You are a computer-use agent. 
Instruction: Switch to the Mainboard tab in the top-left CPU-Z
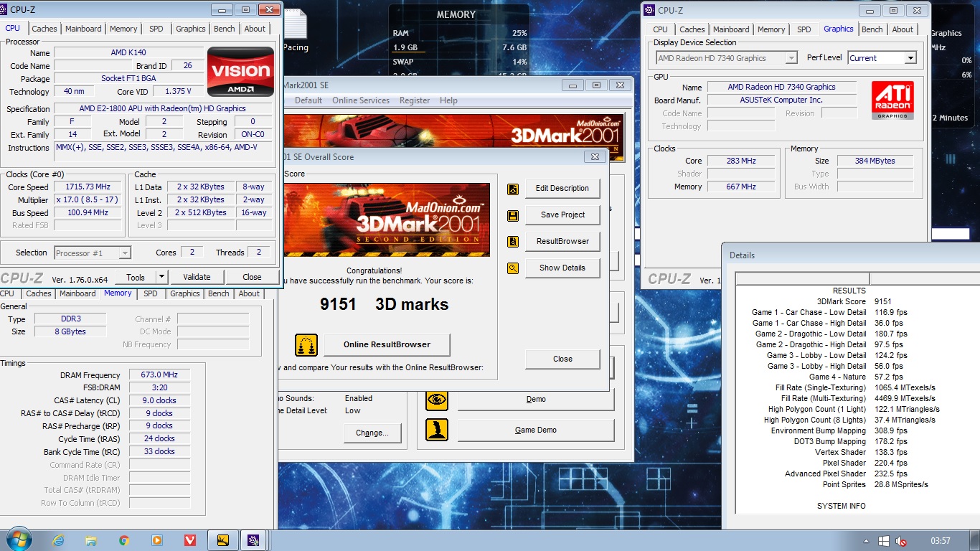pos(83,29)
